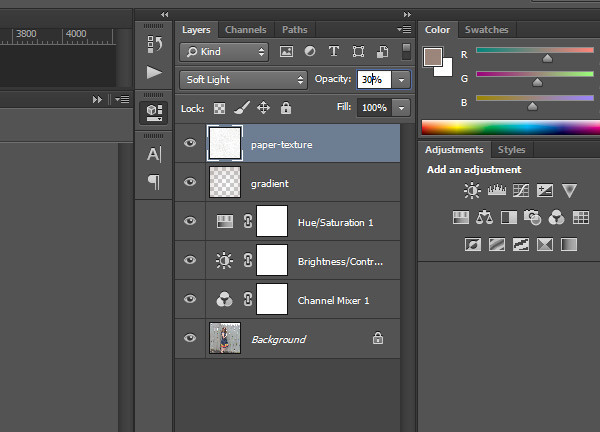
Task: Open the History panel icon
Action: pyautogui.click(x=154, y=43)
